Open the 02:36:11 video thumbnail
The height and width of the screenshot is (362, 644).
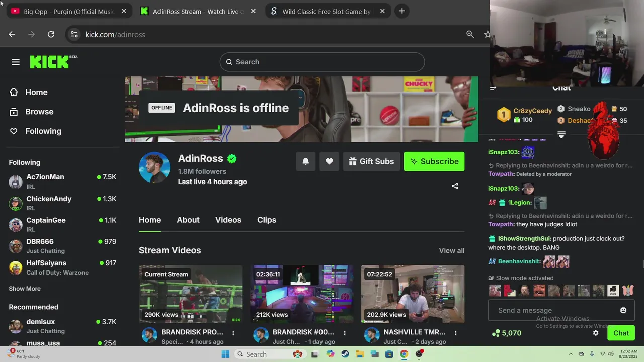(x=302, y=294)
